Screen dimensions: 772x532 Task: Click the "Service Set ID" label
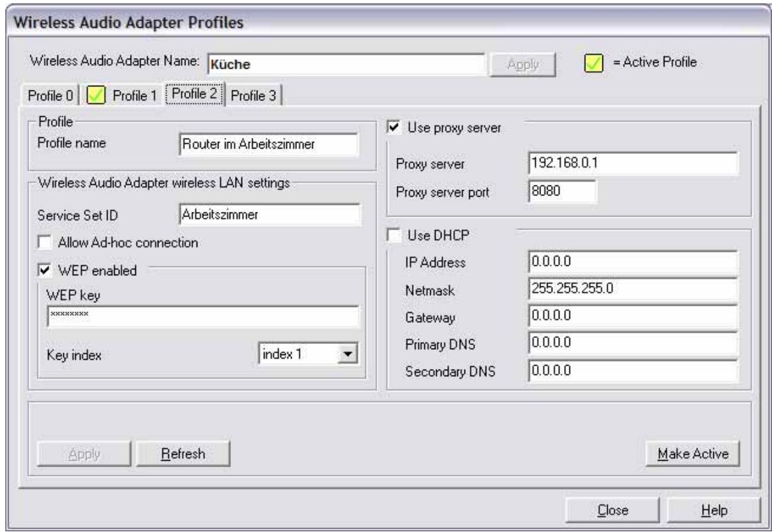click(77, 216)
